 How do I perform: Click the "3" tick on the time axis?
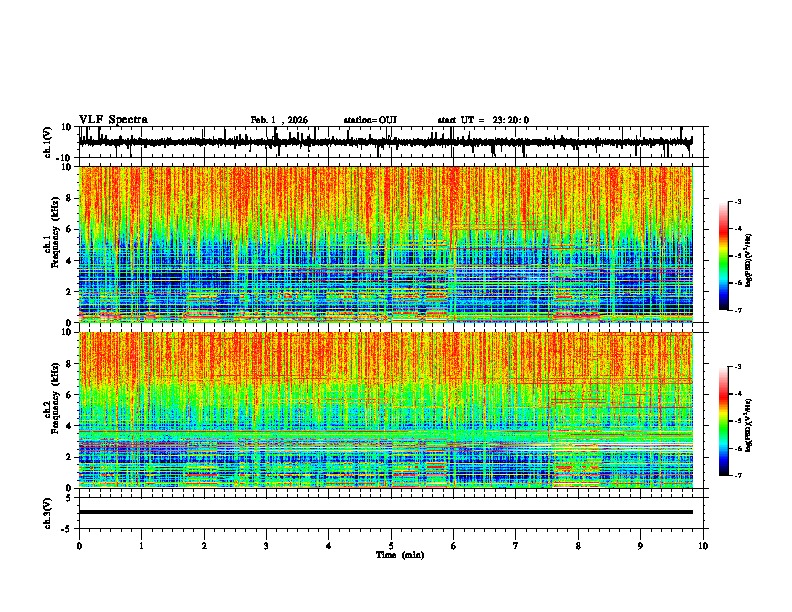click(x=266, y=546)
